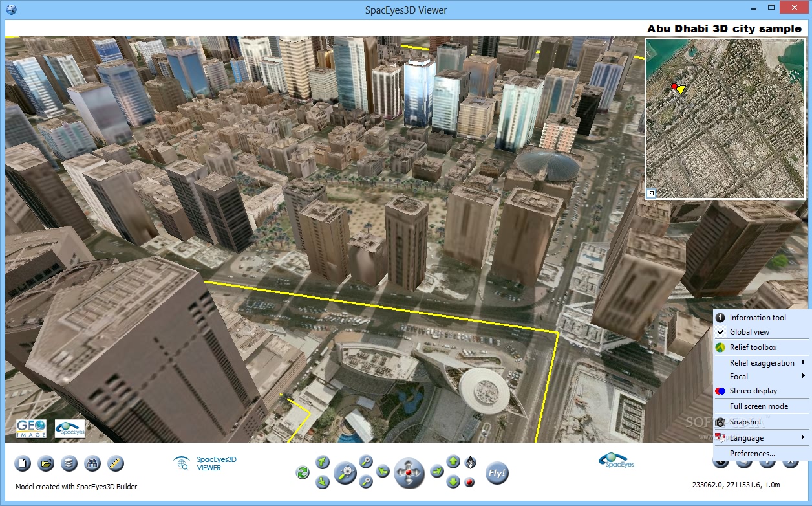The image size is (812, 506).
Task: Click the green refresh arrows icon
Action: click(303, 472)
